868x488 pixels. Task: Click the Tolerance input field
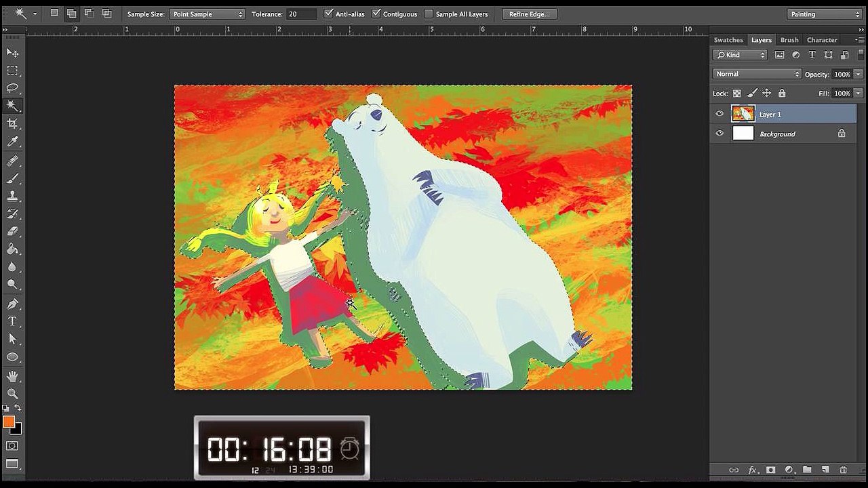pos(301,14)
